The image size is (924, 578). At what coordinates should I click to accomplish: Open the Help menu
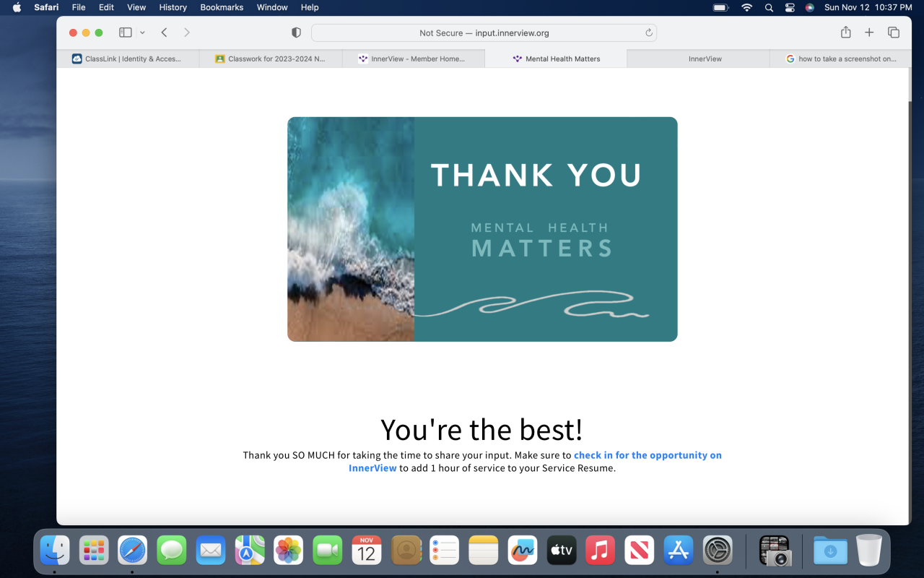[x=310, y=7]
